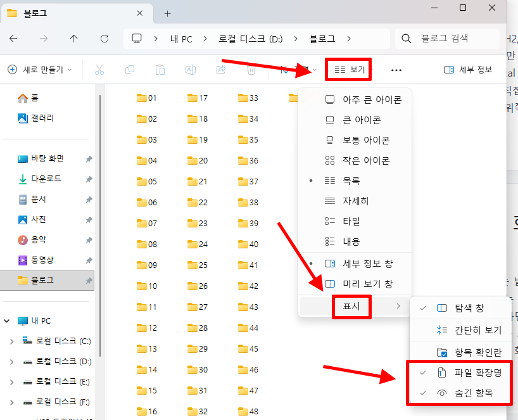Toggle 세부 정보 pane button
The height and width of the screenshot is (420, 518).
point(468,70)
